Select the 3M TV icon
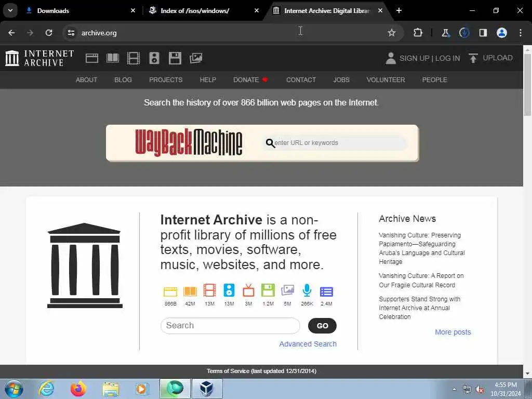This screenshot has height=399, width=532. coord(248,291)
